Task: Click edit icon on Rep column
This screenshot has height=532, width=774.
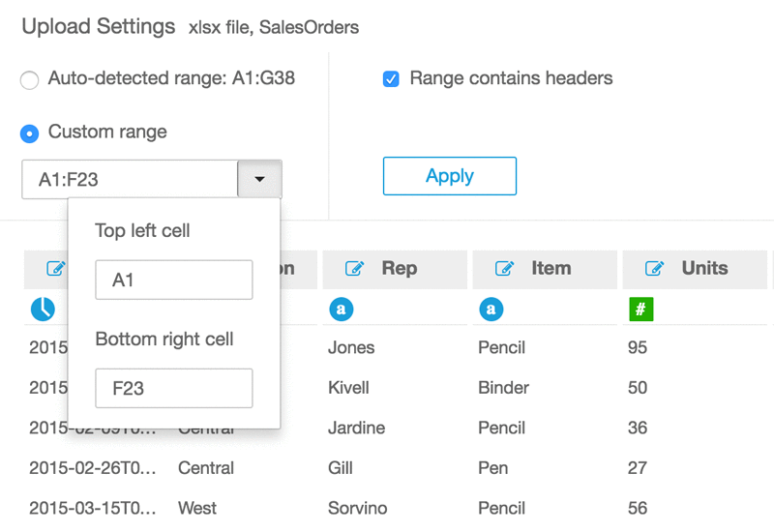Action: coord(355,269)
